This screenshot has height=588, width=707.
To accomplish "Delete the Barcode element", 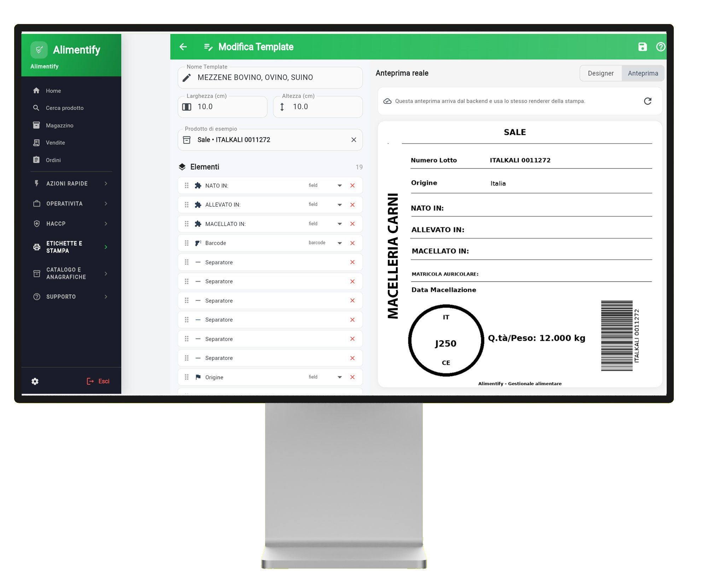I will click(x=352, y=243).
